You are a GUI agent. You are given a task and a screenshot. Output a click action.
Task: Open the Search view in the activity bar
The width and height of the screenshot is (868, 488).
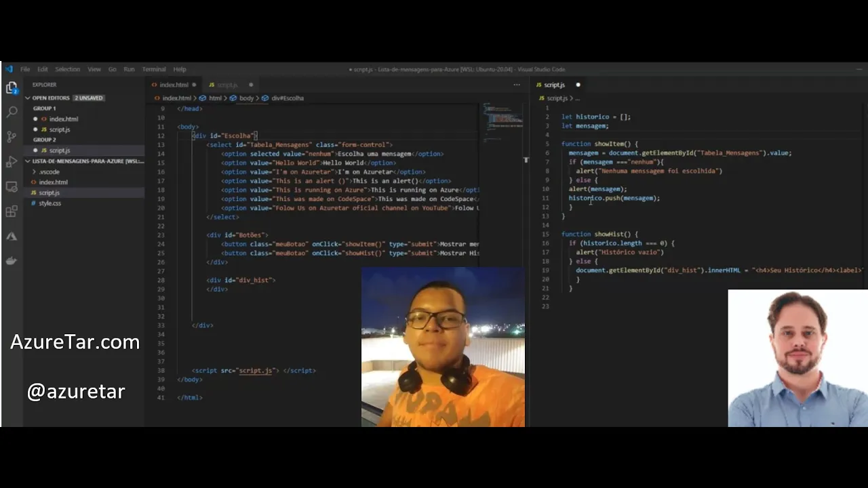pyautogui.click(x=12, y=112)
